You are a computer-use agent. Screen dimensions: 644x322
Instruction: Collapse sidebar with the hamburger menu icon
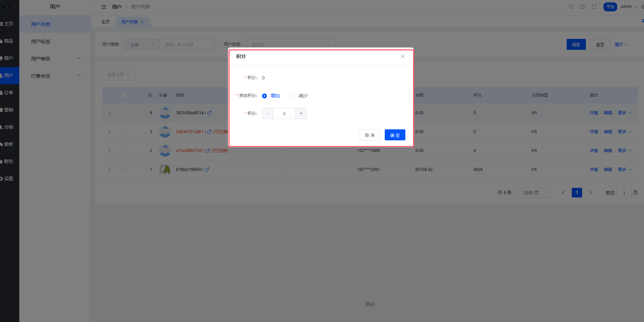click(104, 7)
